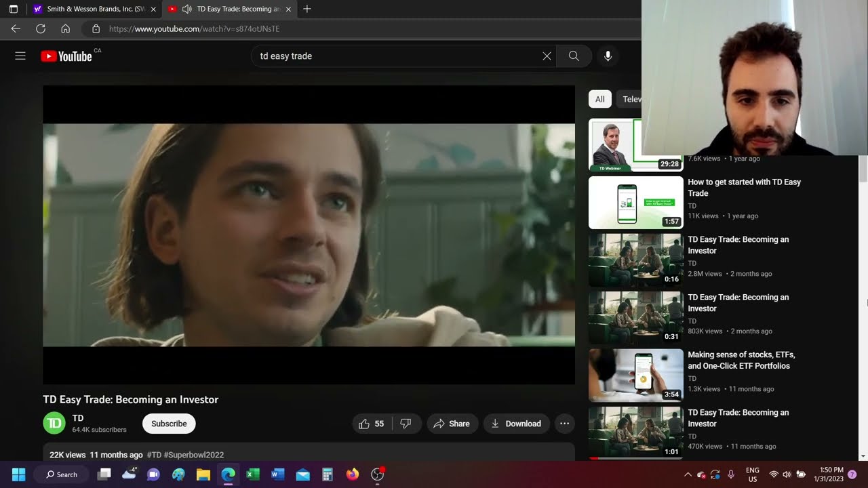Open TD channel name link
Viewport: 868px width, 488px height.
[x=78, y=418]
